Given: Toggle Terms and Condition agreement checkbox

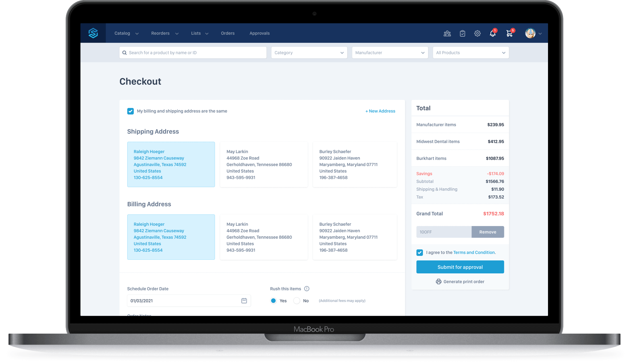Looking at the screenshot, I should (420, 252).
